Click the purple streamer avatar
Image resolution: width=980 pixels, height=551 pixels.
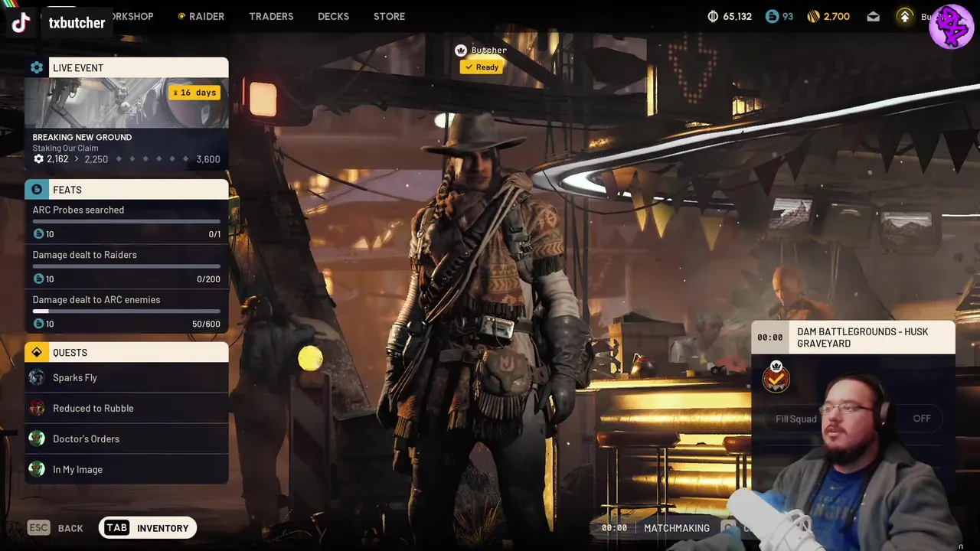pos(952,26)
